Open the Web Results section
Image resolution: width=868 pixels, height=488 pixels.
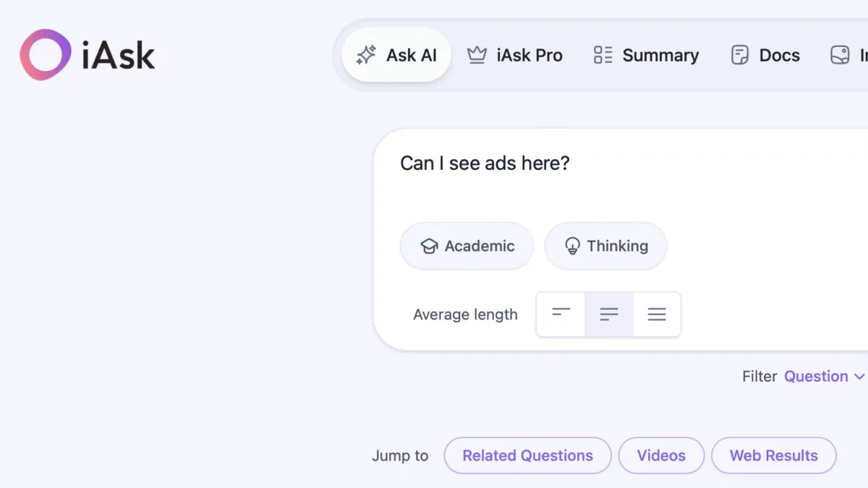click(774, 455)
